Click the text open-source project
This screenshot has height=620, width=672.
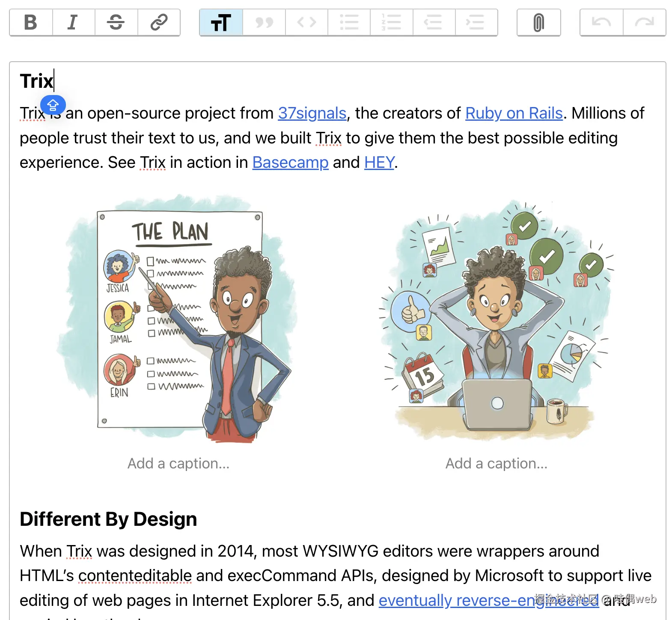[161, 113]
